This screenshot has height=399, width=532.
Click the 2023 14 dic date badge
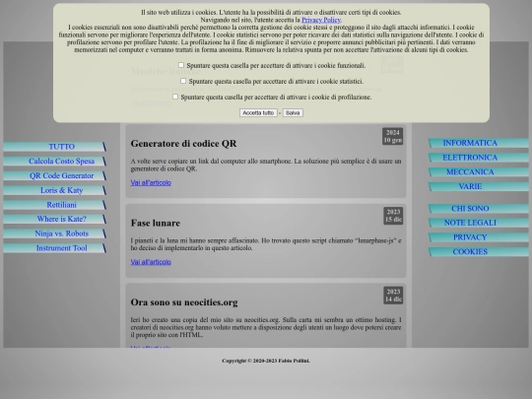click(x=393, y=296)
